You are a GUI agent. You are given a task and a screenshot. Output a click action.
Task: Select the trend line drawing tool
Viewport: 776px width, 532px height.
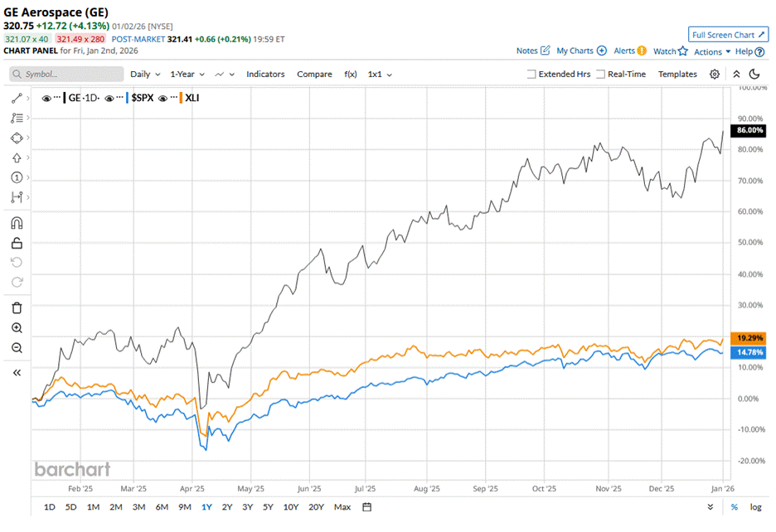point(17,98)
